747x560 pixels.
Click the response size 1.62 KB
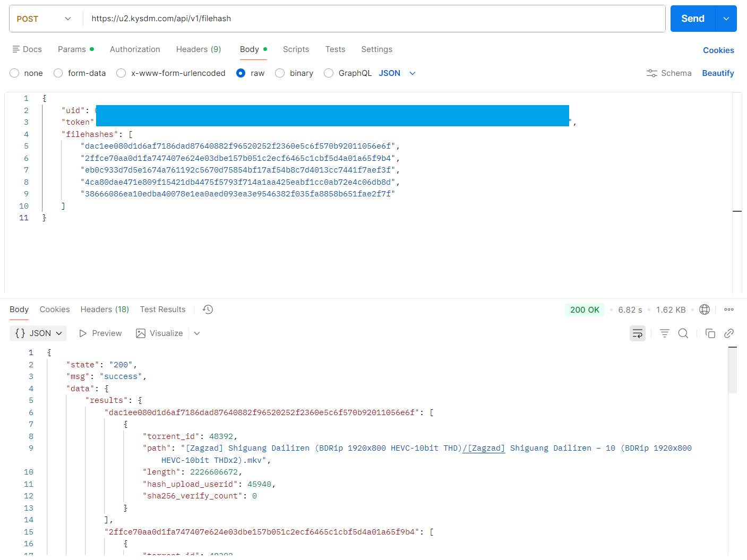tap(671, 310)
